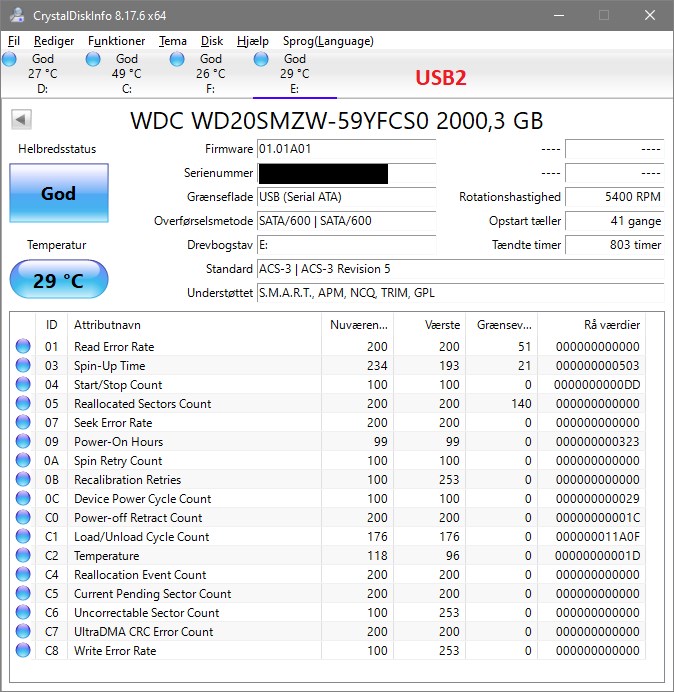Select the Write Error Rate attribute name

pos(115,651)
